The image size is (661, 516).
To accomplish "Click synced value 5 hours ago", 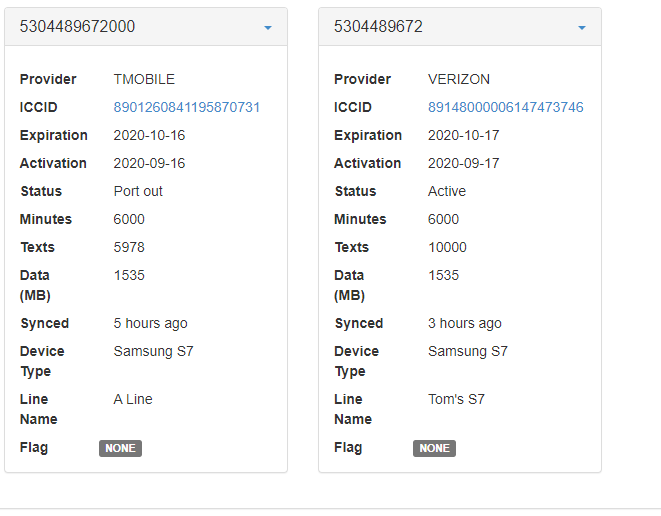I will [150, 323].
